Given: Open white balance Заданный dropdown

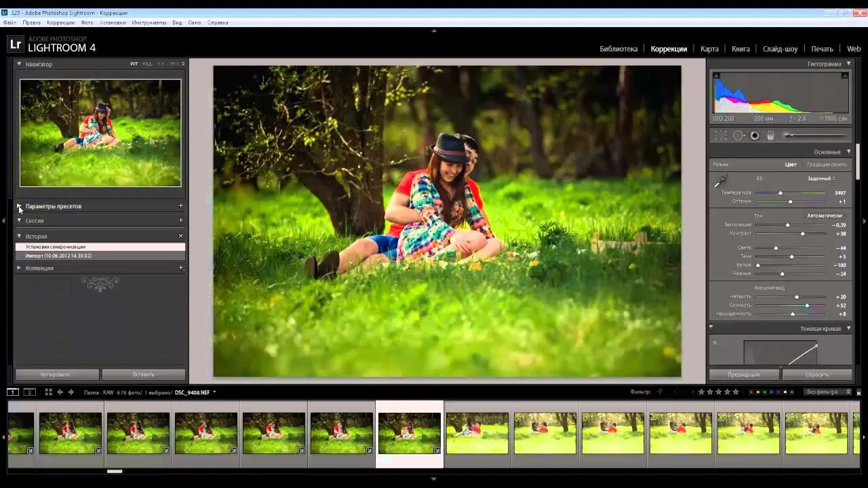Looking at the screenshot, I should pyautogui.click(x=821, y=178).
